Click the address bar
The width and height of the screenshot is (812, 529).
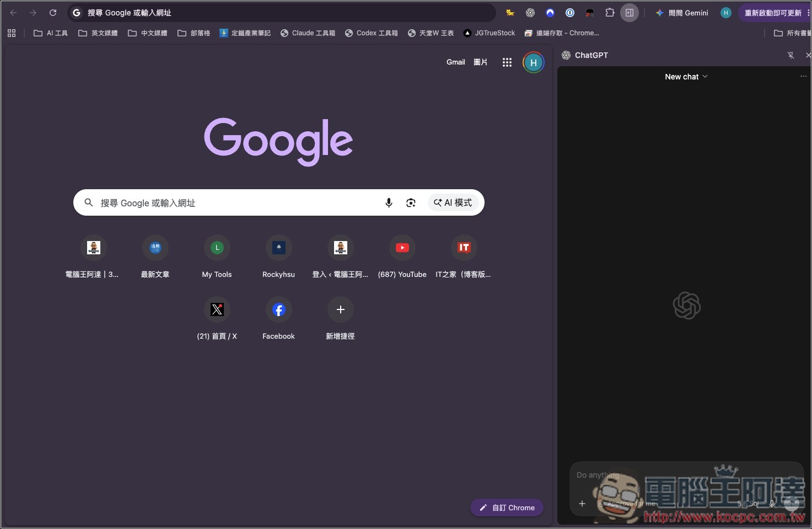coord(281,13)
